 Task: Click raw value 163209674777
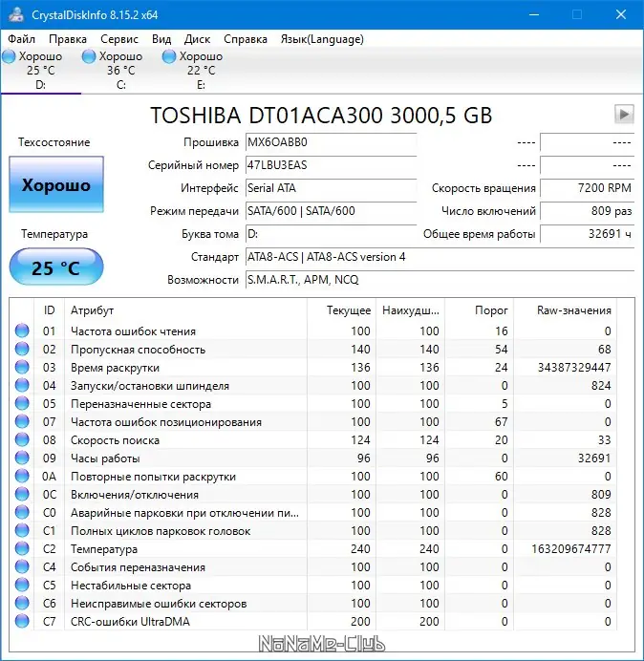click(571, 548)
